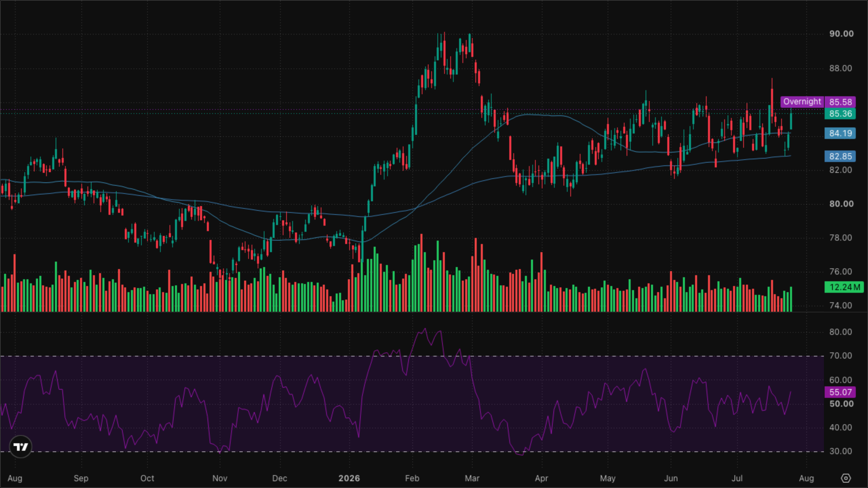Image resolution: width=868 pixels, height=488 pixels.
Task: Click the May label on time axis
Action: [x=608, y=479]
